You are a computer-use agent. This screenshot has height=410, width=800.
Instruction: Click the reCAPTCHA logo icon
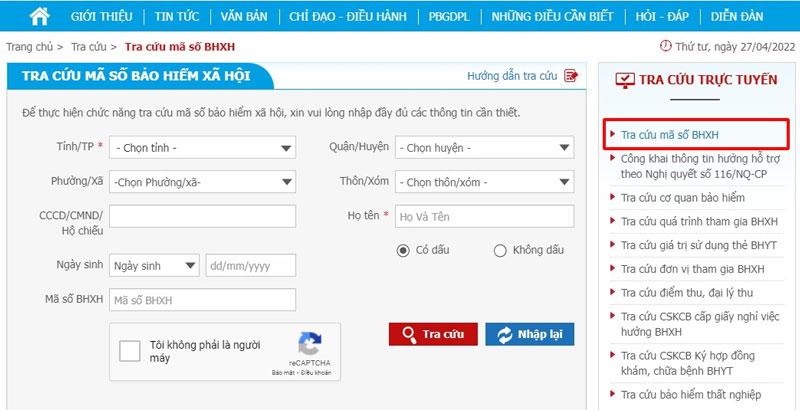pos(309,344)
